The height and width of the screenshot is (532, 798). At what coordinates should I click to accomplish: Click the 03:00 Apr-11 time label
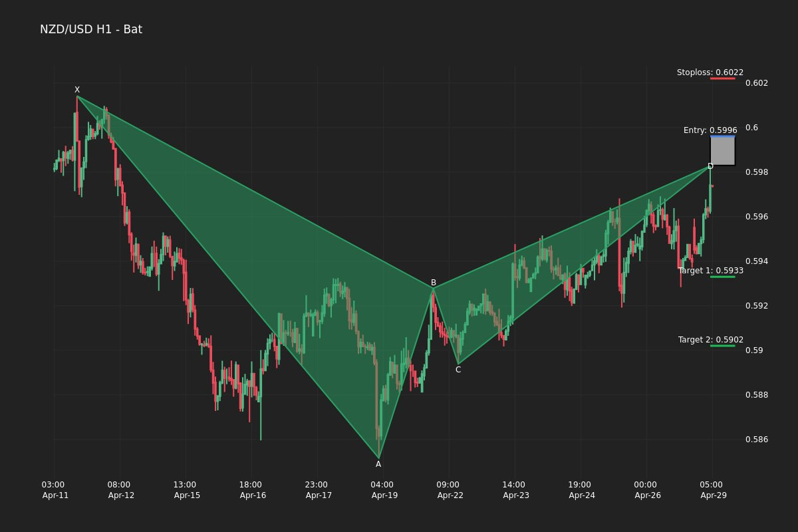tap(54, 490)
